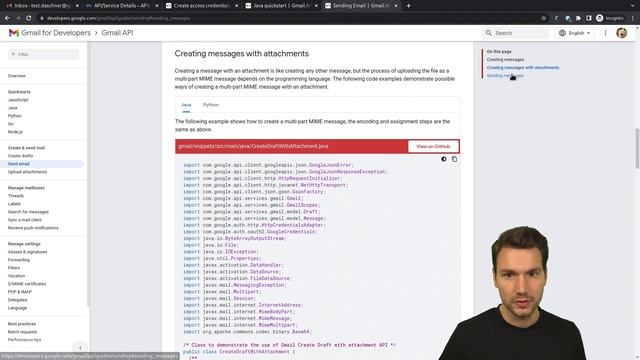Open Forwarding in the sidebar
Image resolution: width=640 pixels, height=360 pixels.
(x=19, y=260)
